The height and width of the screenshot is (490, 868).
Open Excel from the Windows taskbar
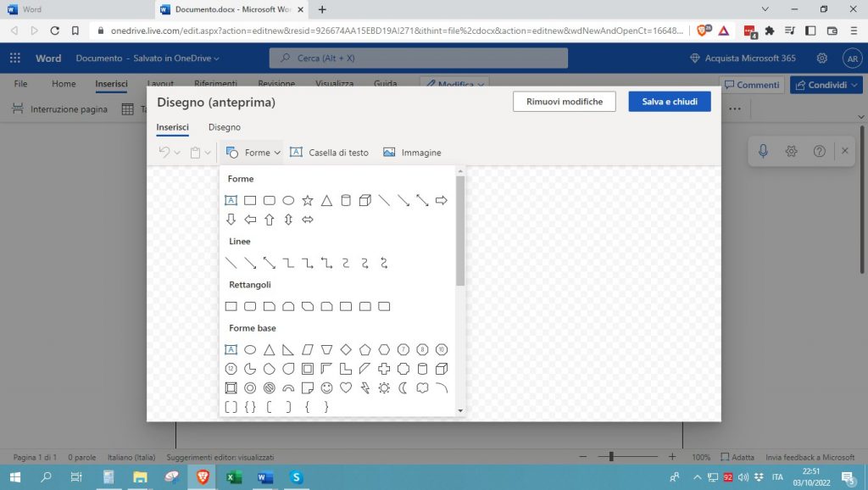tap(233, 477)
